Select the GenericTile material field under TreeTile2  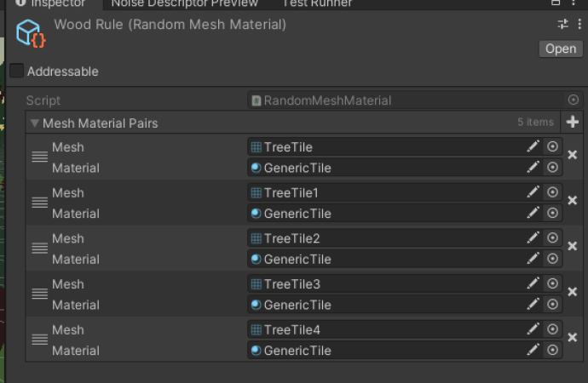coord(385,259)
